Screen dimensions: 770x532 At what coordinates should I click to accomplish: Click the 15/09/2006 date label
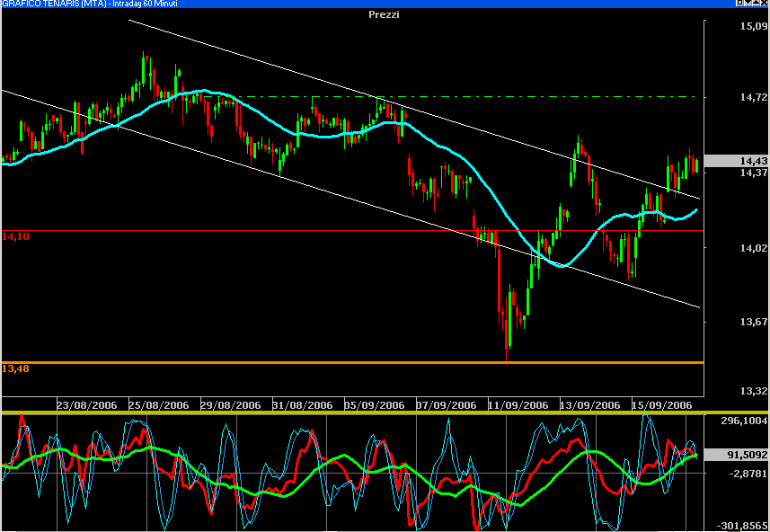click(x=661, y=406)
